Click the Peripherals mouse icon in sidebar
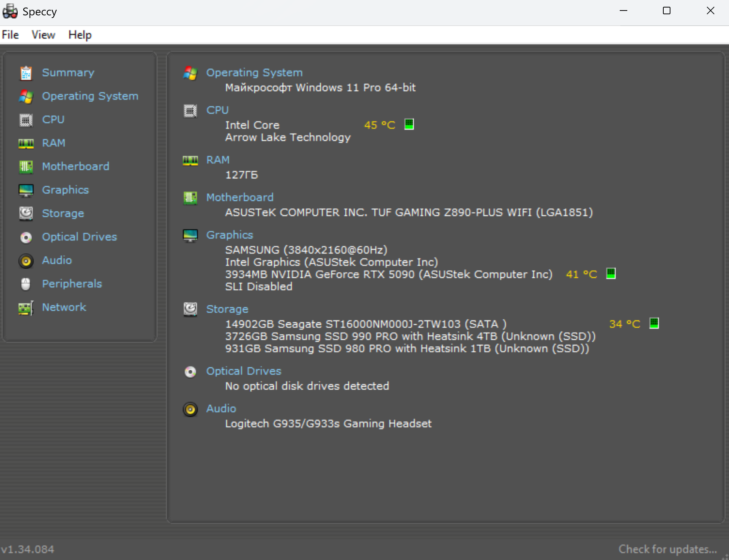Image resolution: width=729 pixels, height=560 pixels. (x=26, y=284)
